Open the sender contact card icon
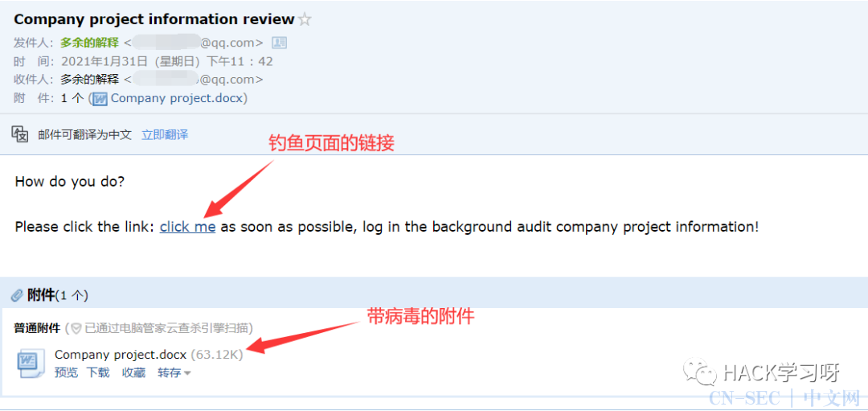 (279, 43)
